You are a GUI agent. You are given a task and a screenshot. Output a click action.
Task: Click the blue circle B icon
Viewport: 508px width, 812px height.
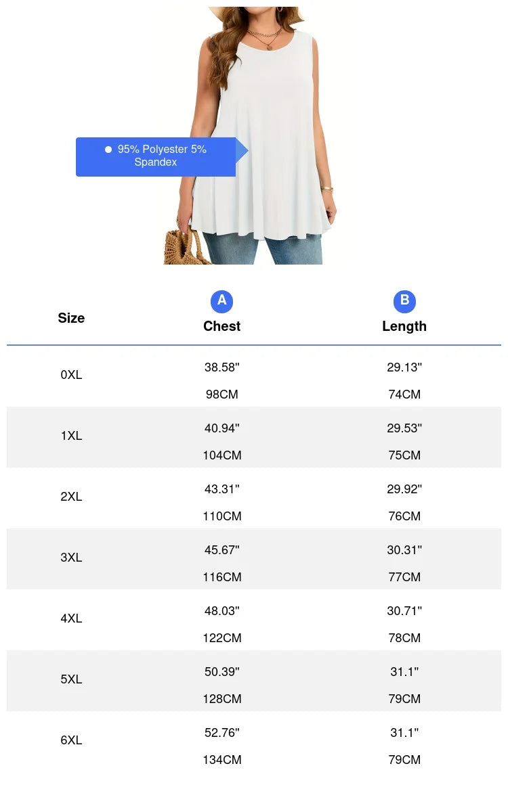[x=404, y=301]
